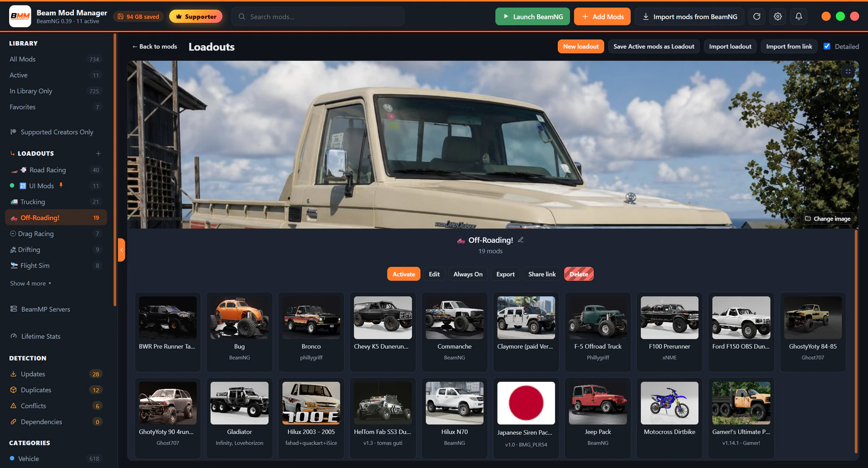Click the BMM app logo
Screen dimensions: 868x468
tap(20, 16)
